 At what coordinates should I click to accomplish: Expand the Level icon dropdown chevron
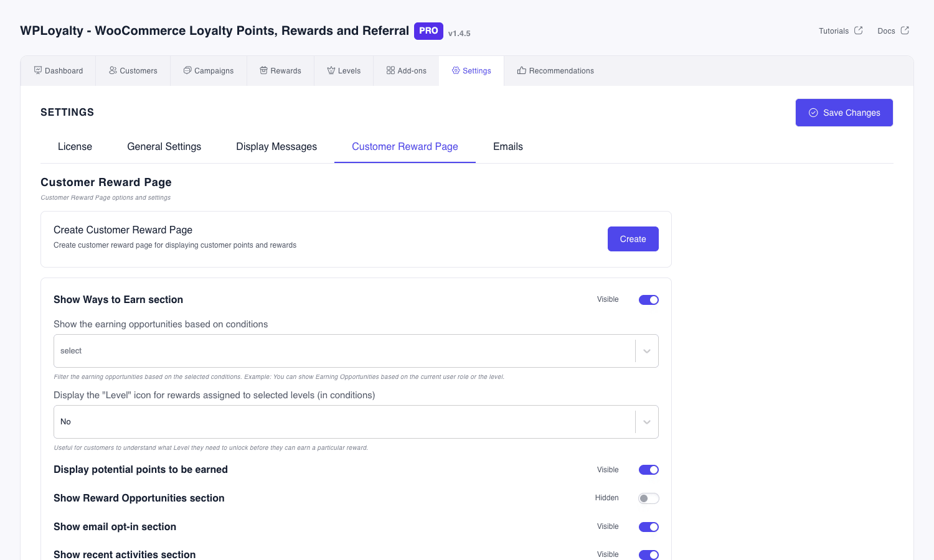[647, 422]
